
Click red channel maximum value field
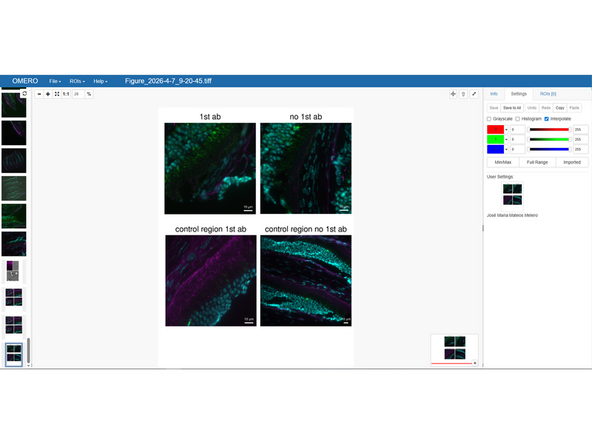(581, 130)
